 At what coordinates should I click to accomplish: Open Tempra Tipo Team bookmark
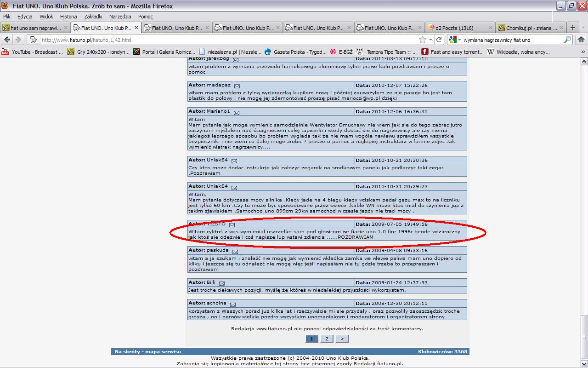tap(387, 52)
